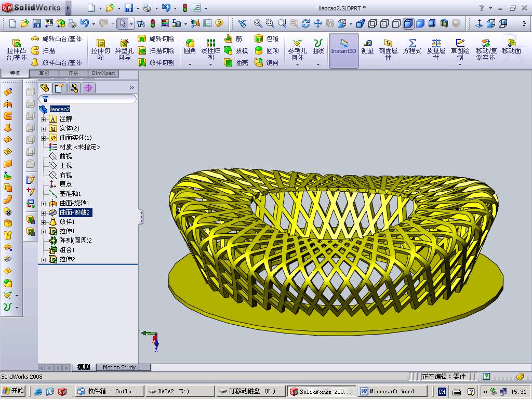
Task: Open the Linear Pattern (线性阵列) tool
Action: [x=211, y=50]
